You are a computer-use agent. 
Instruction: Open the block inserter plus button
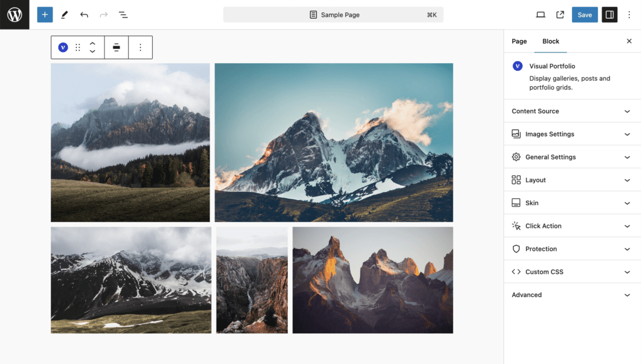click(45, 15)
